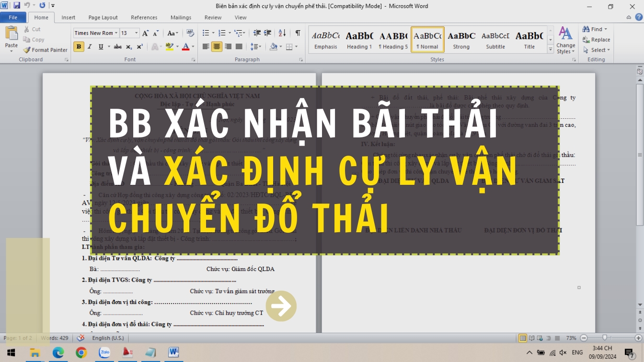Click the Find button
The image size is (644, 362).
point(595,29)
